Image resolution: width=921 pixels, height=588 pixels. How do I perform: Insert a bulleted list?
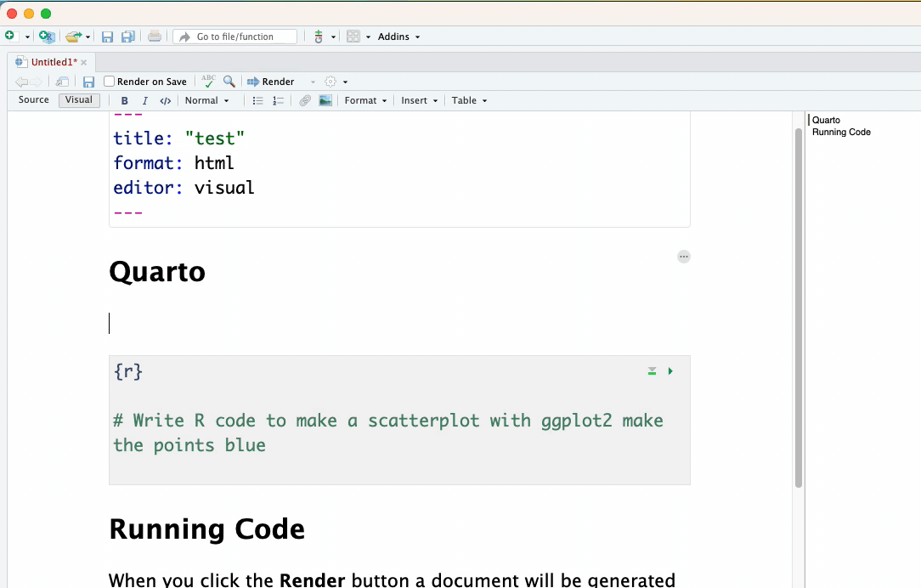pyautogui.click(x=257, y=100)
